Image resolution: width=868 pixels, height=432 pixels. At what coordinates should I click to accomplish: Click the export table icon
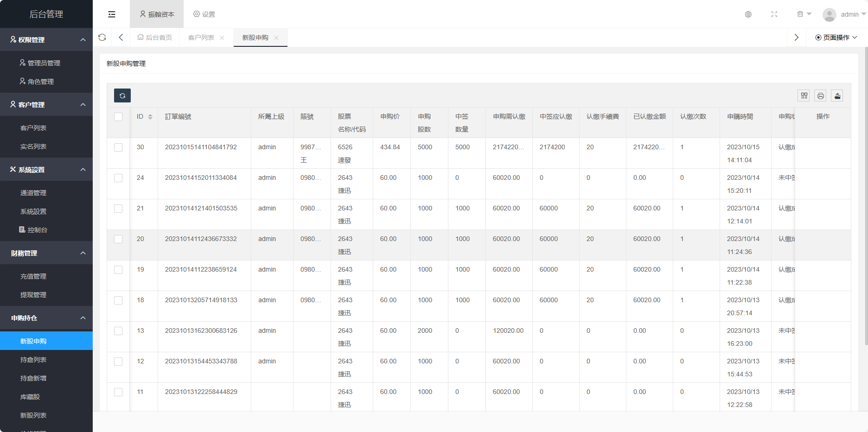point(837,95)
